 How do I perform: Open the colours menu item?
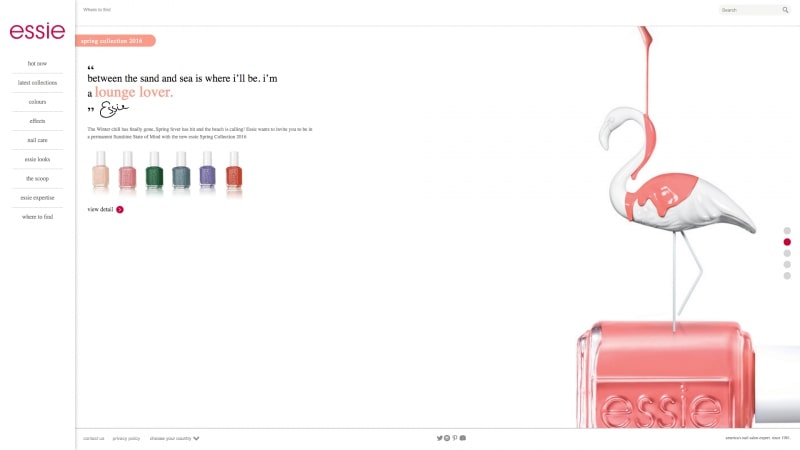tap(37, 102)
